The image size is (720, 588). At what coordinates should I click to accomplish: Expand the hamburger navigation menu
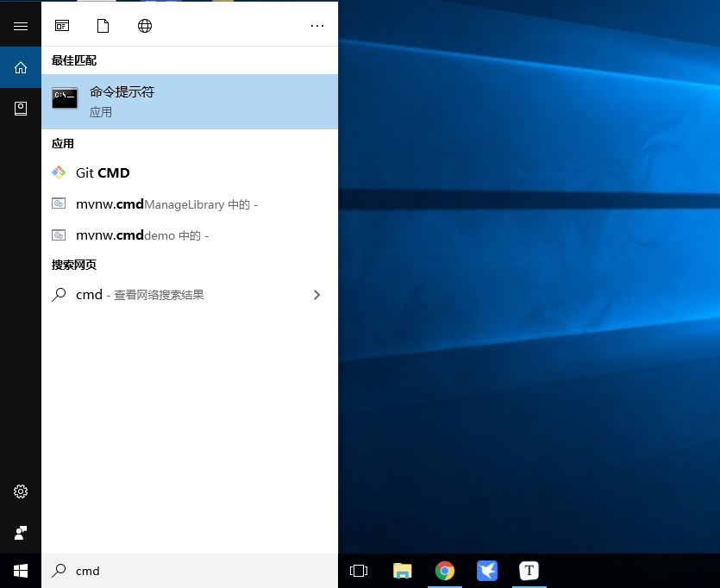pos(20,24)
